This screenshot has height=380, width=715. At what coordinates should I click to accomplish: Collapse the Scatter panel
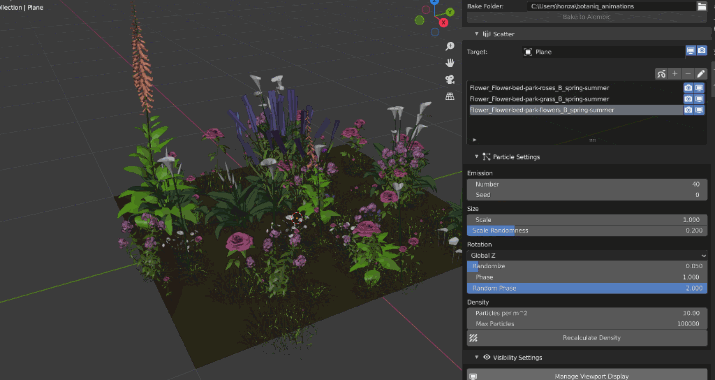tap(477, 34)
